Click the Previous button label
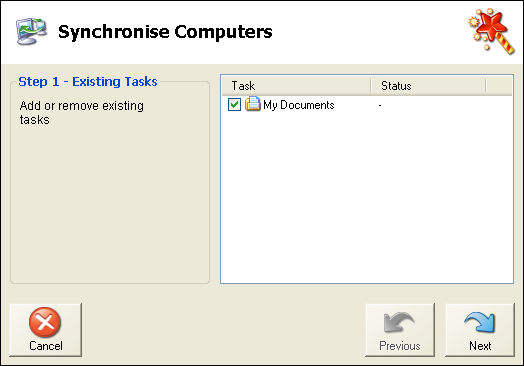Viewport: 524px width, 366px height. click(400, 346)
